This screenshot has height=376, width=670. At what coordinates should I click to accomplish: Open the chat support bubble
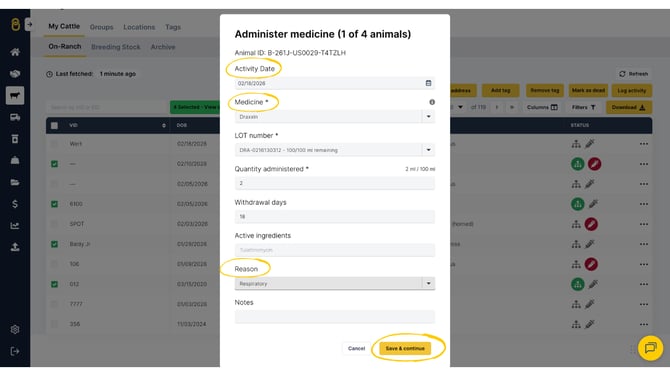coord(650,348)
